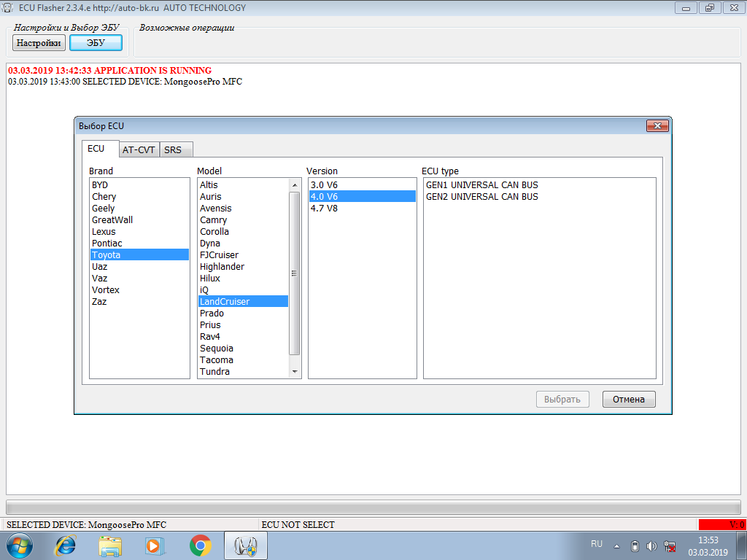
Task: Click the ЭБУ button
Action: click(x=96, y=43)
